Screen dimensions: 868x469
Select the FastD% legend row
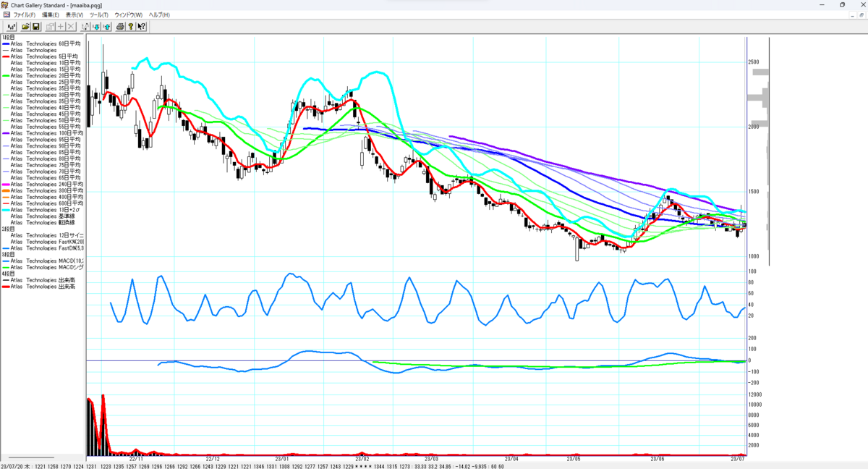click(x=42, y=248)
